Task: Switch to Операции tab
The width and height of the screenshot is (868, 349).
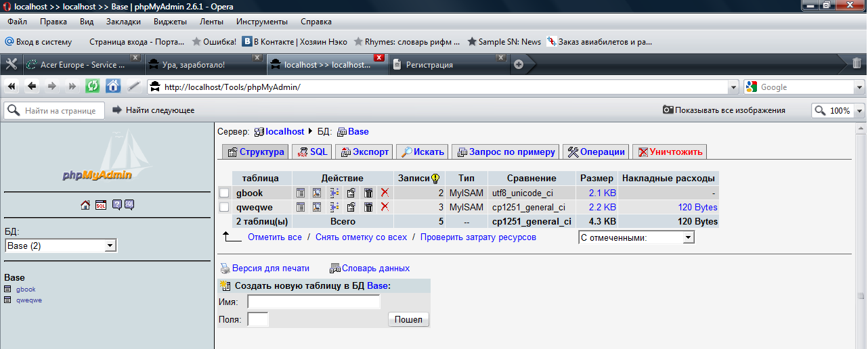Action: point(596,152)
